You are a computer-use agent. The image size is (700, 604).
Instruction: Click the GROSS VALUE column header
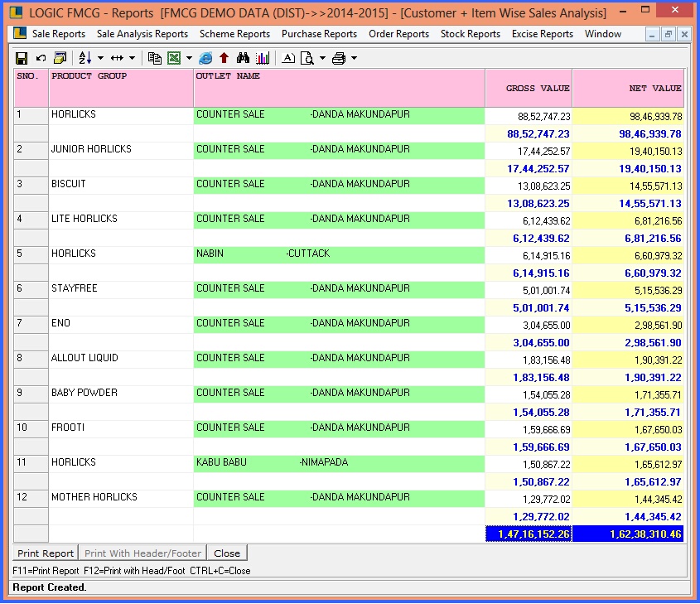pyautogui.click(x=529, y=88)
